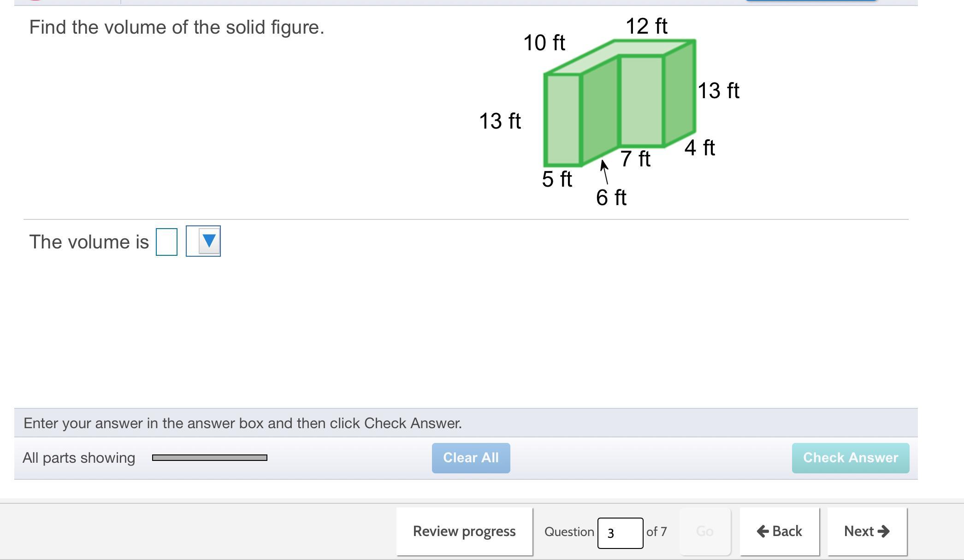The image size is (964, 560).
Task: Click the 7 ft dimension label
Action: pyautogui.click(x=635, y=159)
